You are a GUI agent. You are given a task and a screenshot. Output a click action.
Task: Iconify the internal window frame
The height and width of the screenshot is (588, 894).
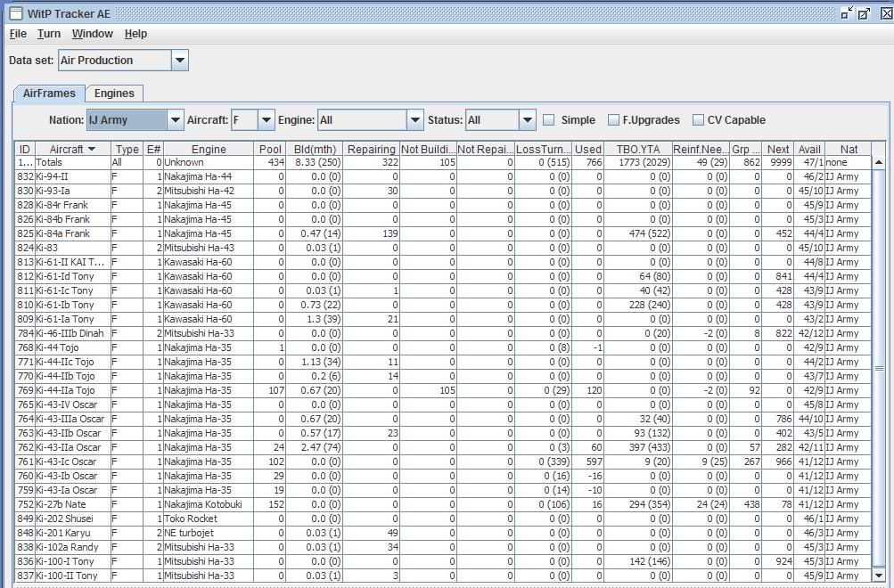(x=848, y=13)
